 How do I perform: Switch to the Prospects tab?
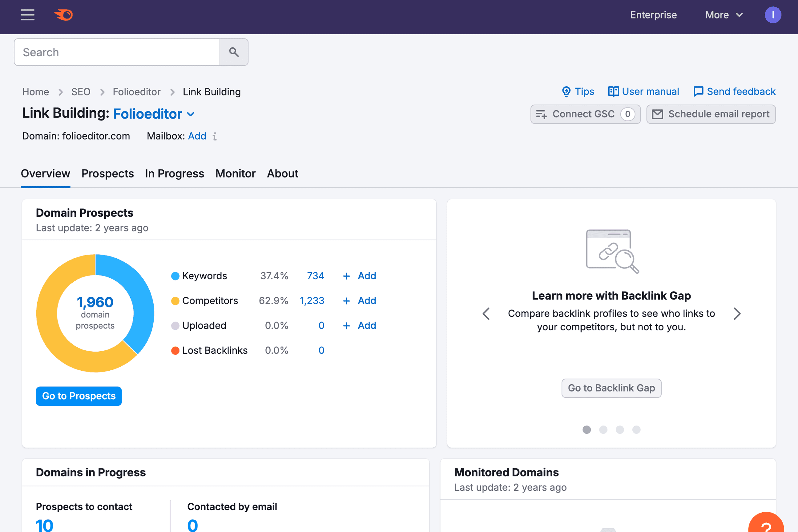pos(107,173)
